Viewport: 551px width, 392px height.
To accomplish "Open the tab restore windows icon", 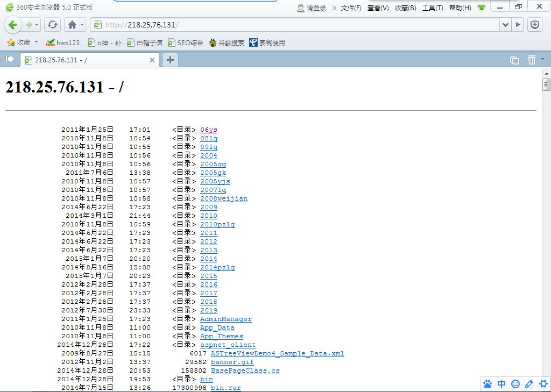I will pyautogui.click(x=514, y=60).
